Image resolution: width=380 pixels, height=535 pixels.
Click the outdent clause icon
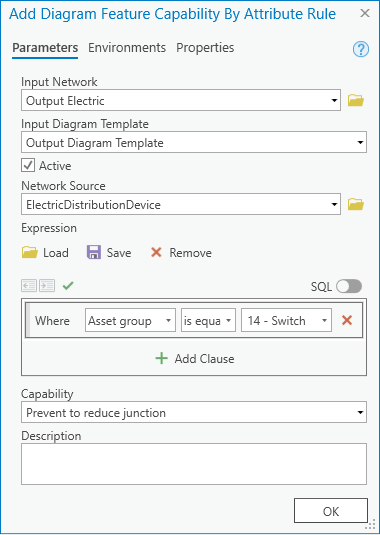point(29,286)
